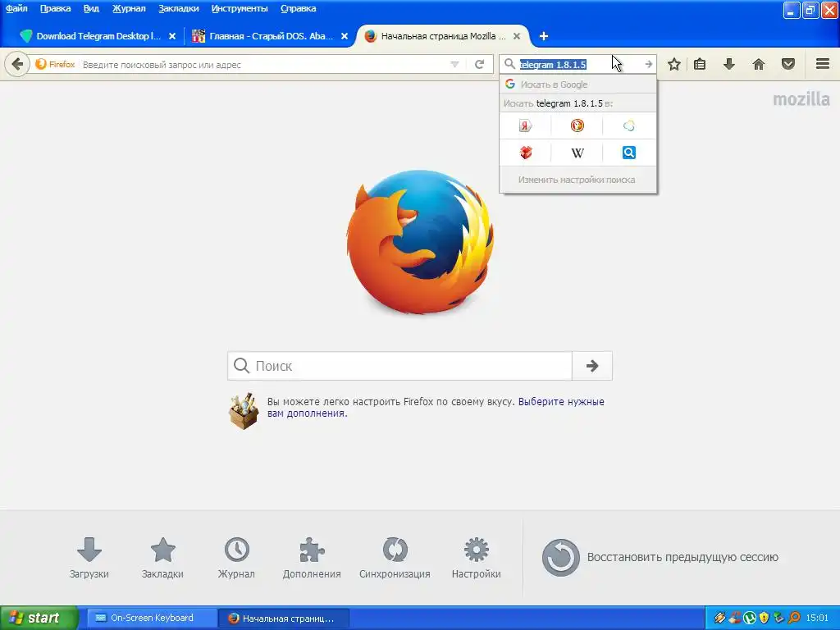This screenshot has height=630, width=840.
Task: Open the Инструменты menu
Action: [240, 8]
